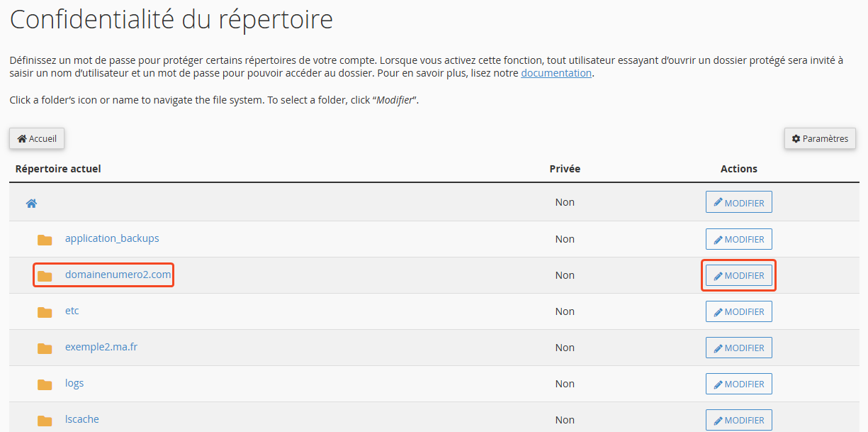Click the etc folder icon

45,311
